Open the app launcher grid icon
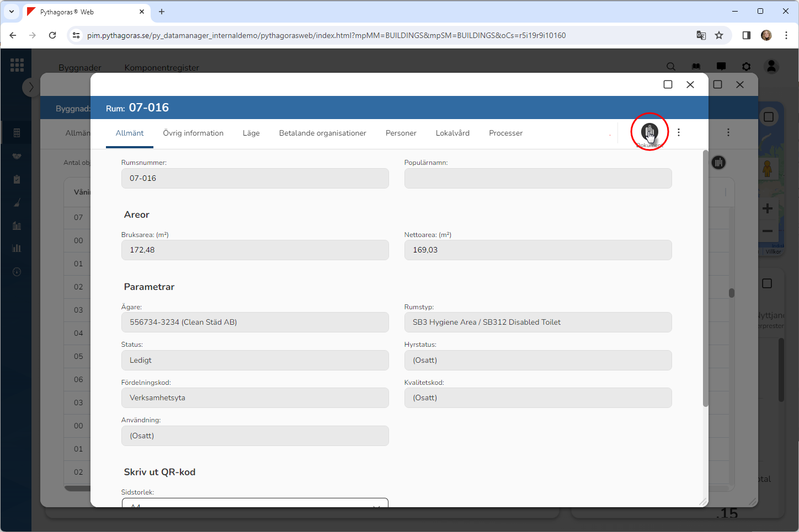The height and width of the screenshot is (532, 799). pos(17,65)
